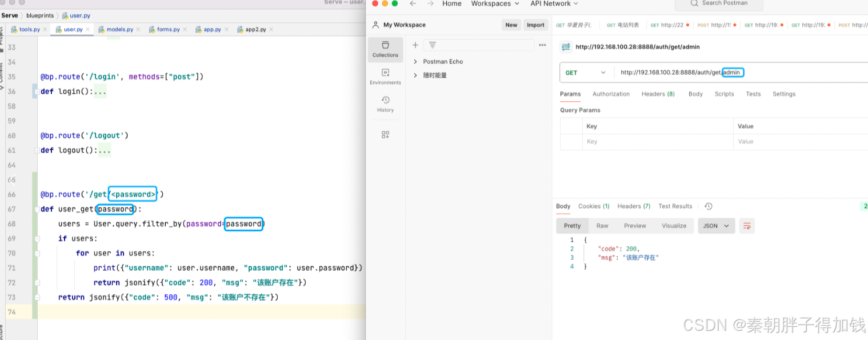Close the app.py editor tab
Screen dimensions: 868x340
pyautogui.click(x=226, y=29)
